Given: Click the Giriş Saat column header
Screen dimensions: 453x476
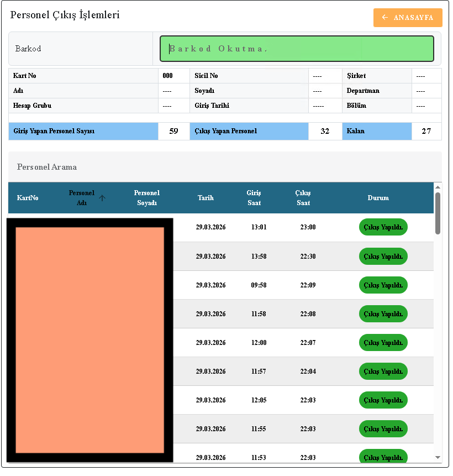Looking at the screenshot, I should (x=254, y=198).
